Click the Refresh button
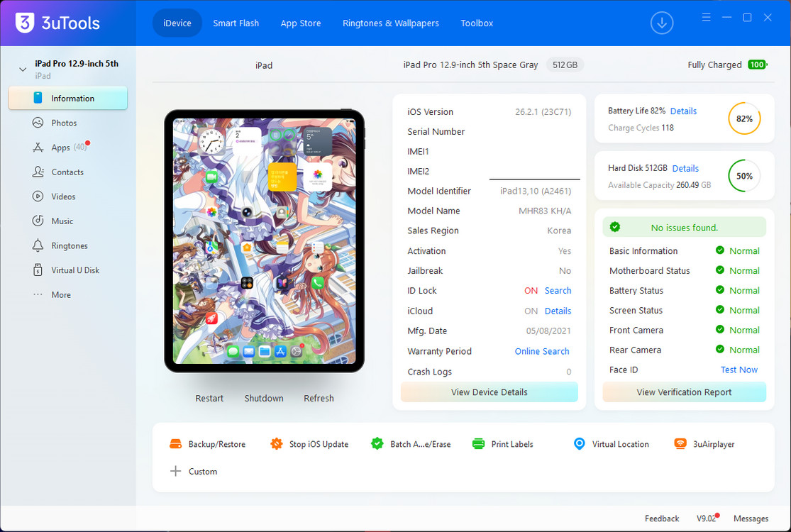Screen dimensions: 791x532 coord(319,398)
